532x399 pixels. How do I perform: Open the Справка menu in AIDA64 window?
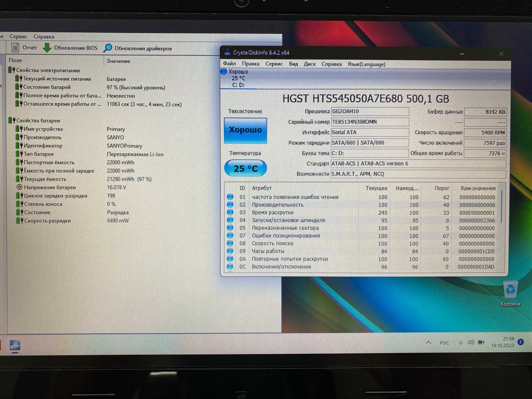44,37
